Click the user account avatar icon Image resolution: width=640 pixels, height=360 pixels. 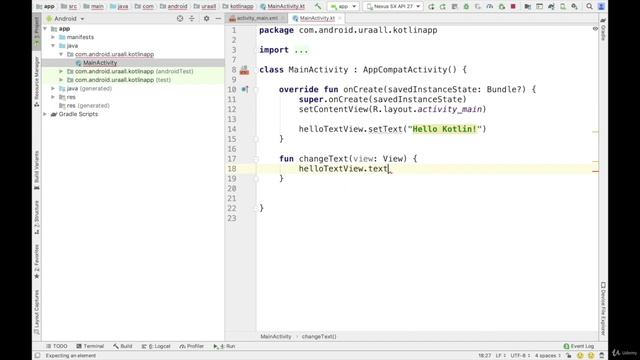pyautogui.click(x=601, y=7)
